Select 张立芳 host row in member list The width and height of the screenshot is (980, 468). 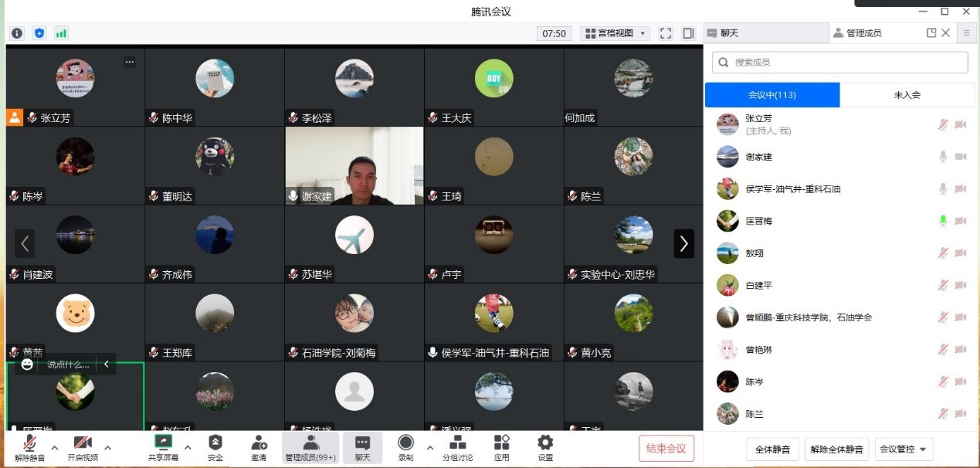[839, 124]
